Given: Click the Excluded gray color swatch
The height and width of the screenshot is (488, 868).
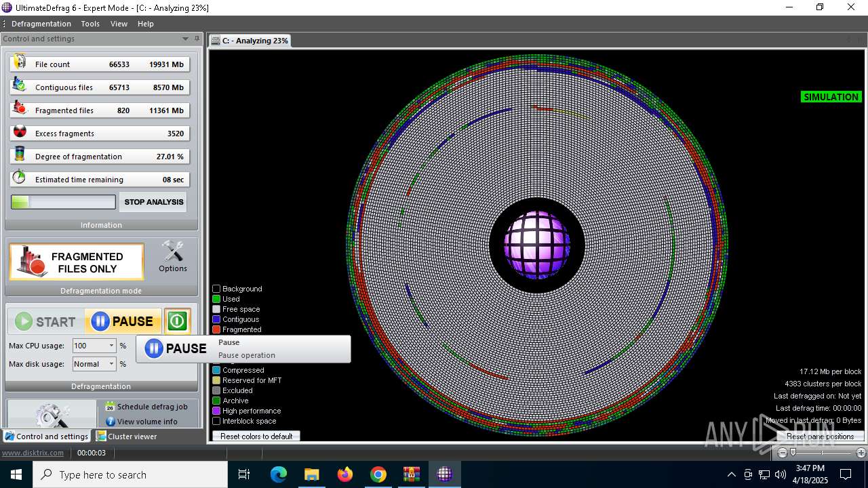Looking at the screenshot, I should tap(216, 390).
